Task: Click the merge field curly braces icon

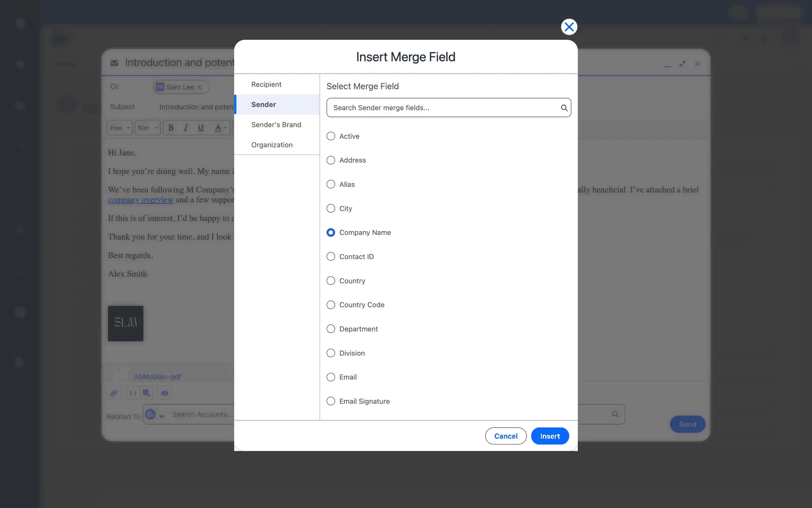Action: (133, 393)
